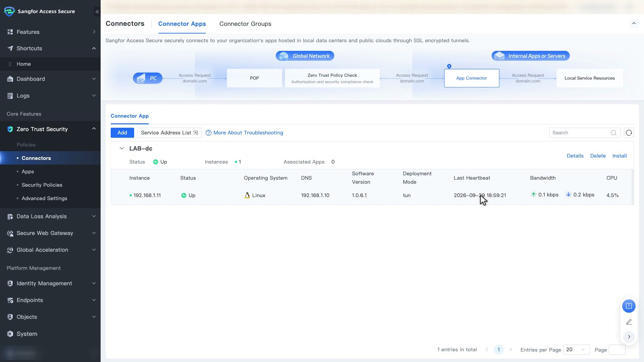Viewport: 644px width, 362px height.
Task: Click the Objects icon in sidebar
Action: (10, 317)
